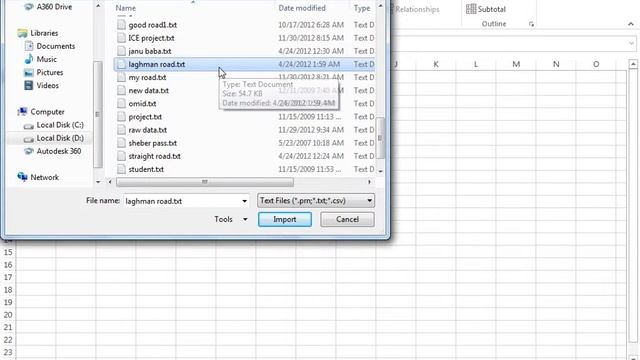Select the file ICE project.txt
This screenshot has height=360, width=640.
(x=151, y=38)
